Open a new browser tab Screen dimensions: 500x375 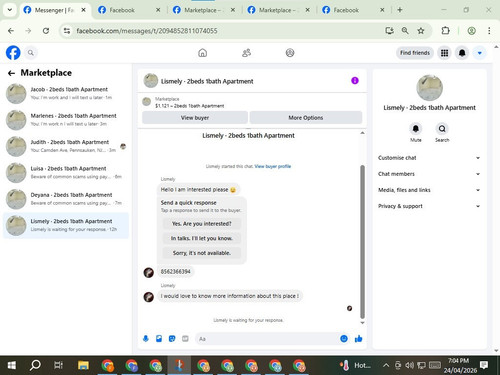point(400,10)
